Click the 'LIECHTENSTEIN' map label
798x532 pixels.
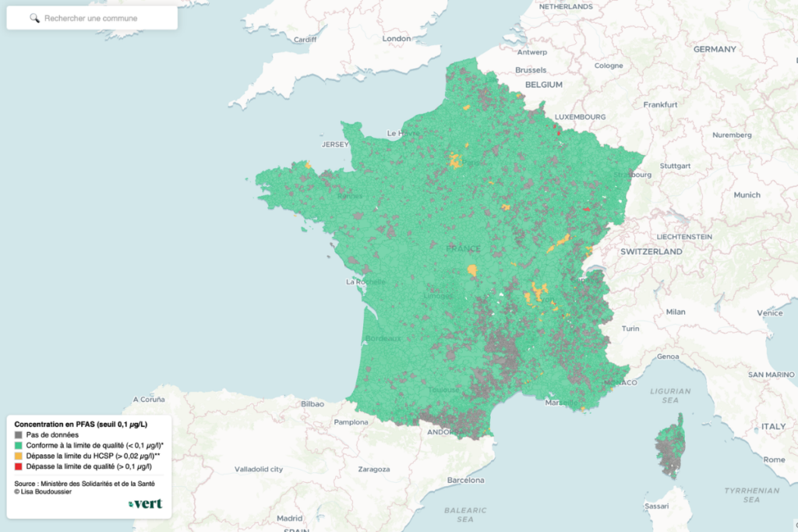pos(684,237)
